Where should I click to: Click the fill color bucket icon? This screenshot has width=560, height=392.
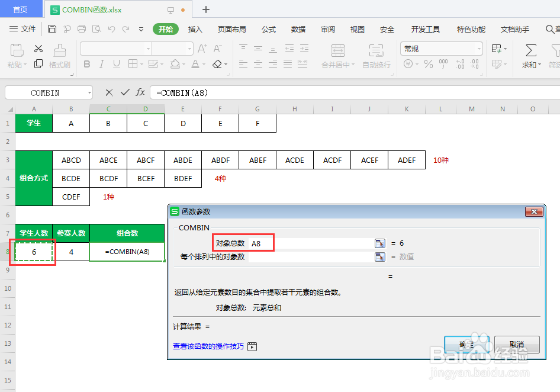pos(175,64)
